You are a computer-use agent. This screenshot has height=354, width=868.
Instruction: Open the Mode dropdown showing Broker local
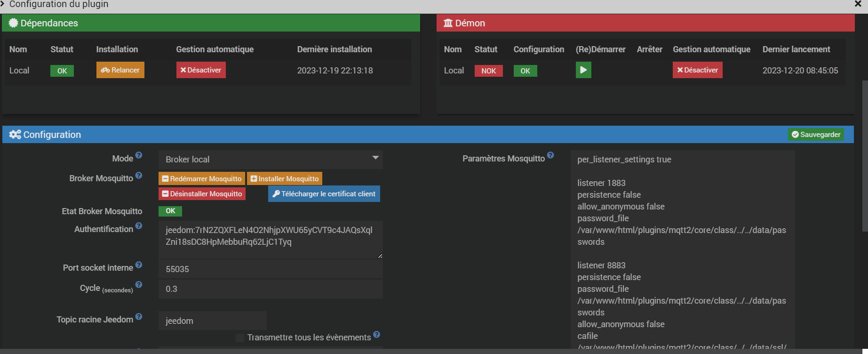271,160
